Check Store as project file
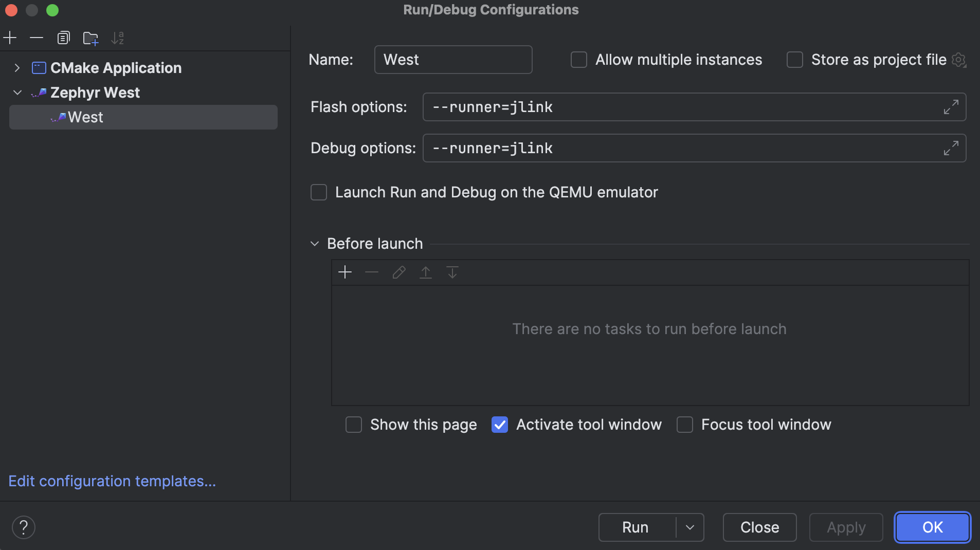This screenshot has width=980, height=550. [795, 60]
